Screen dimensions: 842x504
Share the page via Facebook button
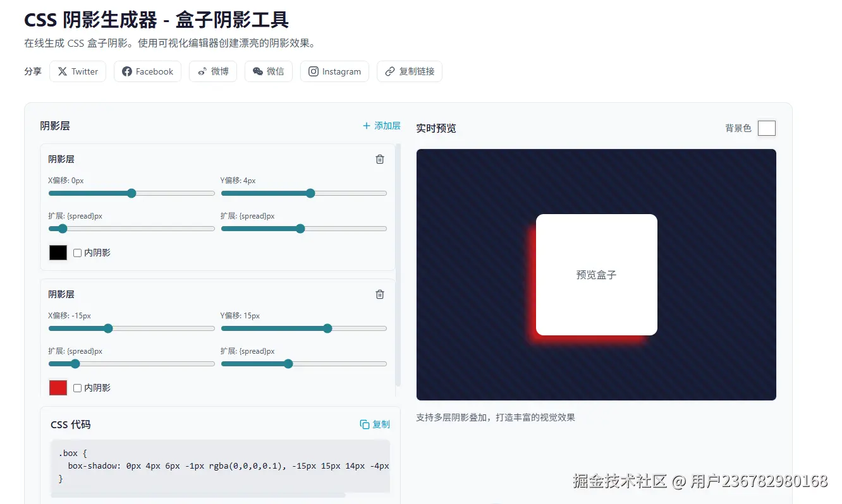point(147,71)
